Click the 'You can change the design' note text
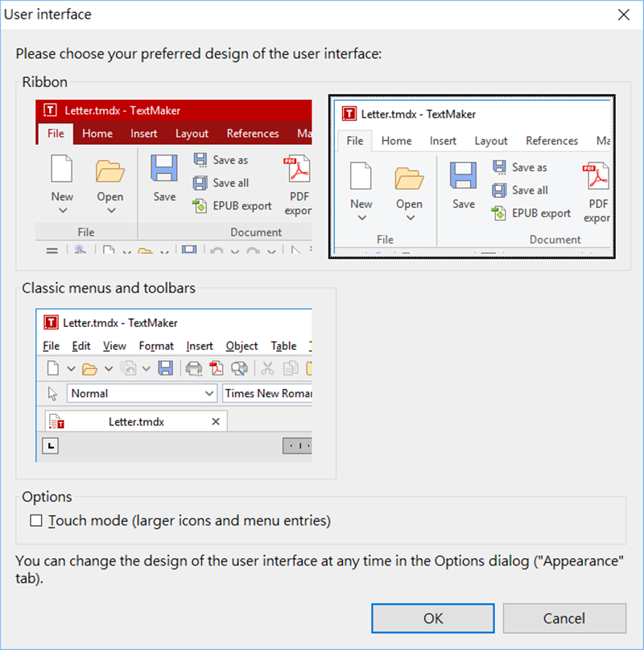 click(x=320, y=569)
